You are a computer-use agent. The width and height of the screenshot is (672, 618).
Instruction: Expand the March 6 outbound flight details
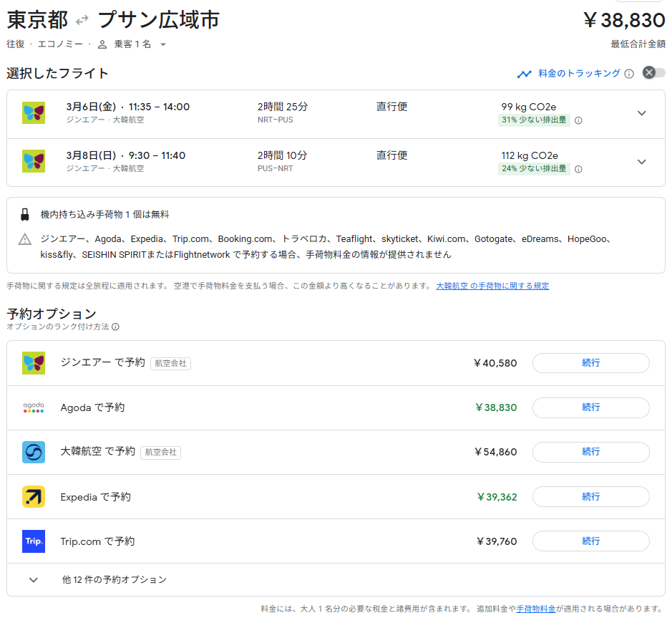(641, 113)
